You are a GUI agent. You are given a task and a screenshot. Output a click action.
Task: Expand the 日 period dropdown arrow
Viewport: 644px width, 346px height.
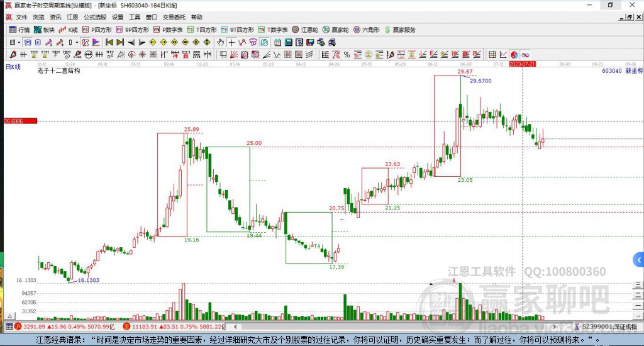coord(19,42)
